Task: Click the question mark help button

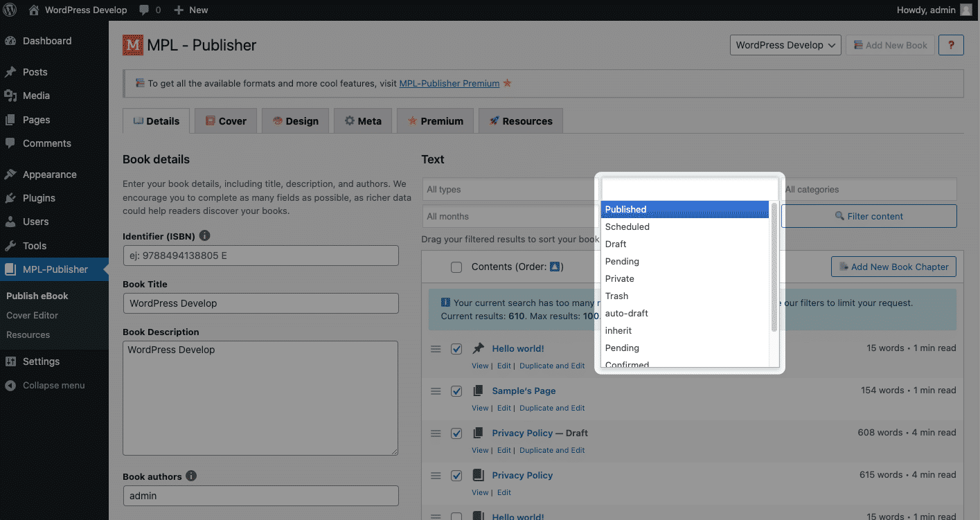Action: click(951, 45)
